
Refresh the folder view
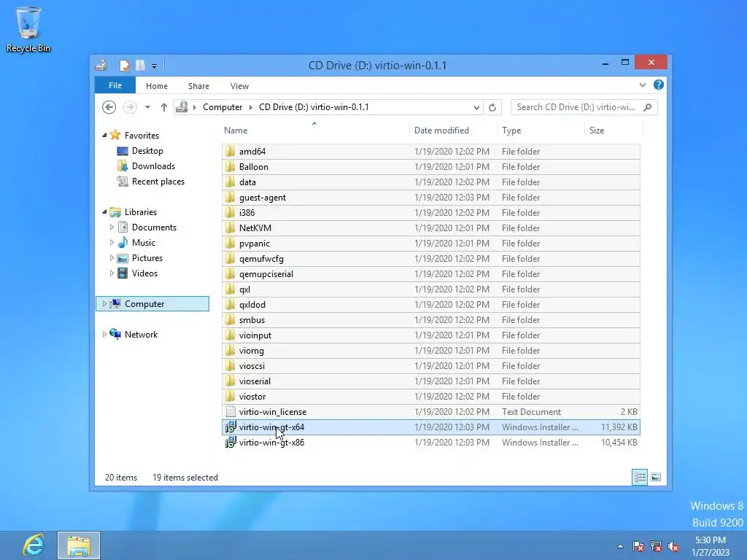coord(492,108)
